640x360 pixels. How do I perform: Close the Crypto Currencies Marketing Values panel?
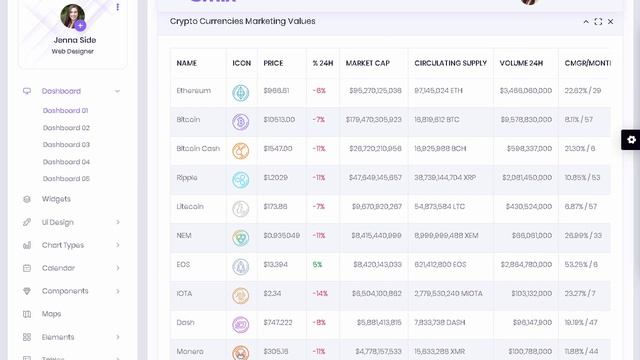(x=610, y=22)
